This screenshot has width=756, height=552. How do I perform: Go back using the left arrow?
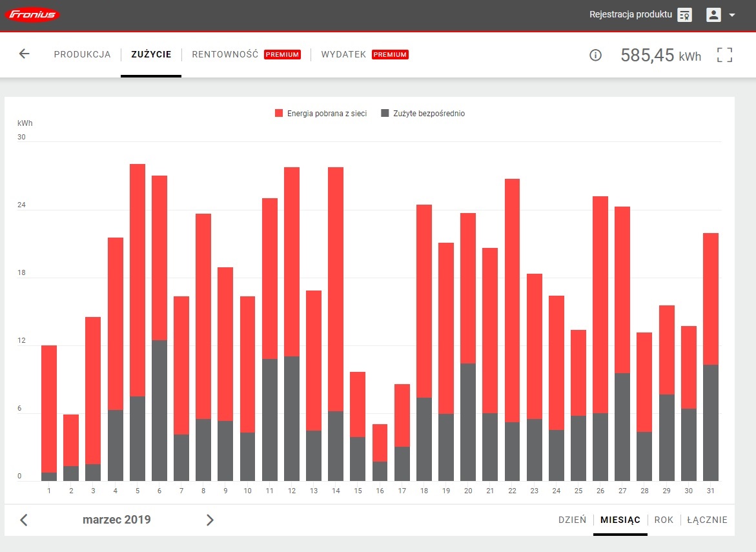point(24,54)
